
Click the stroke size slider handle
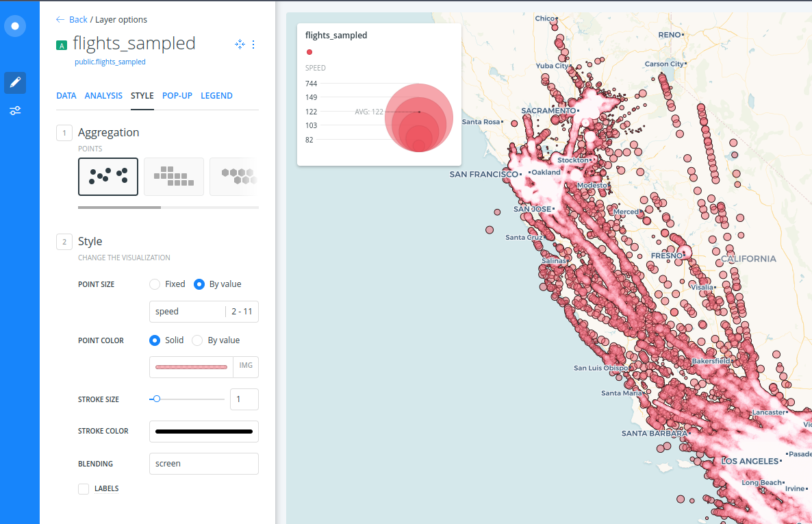point(156,399)
